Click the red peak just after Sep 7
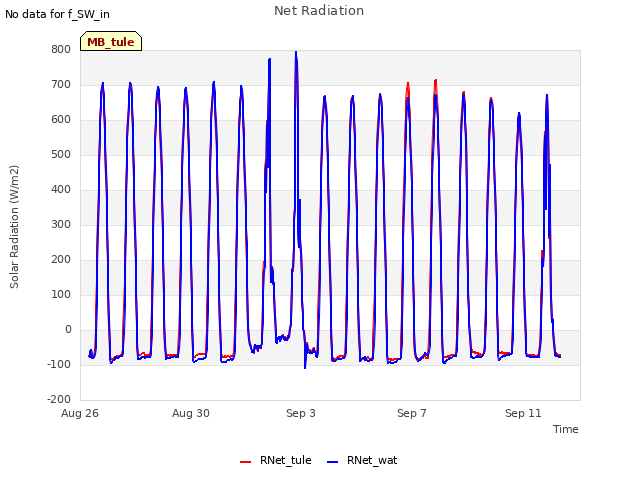This screenshot has width=640, height=480. (x=436, y=82)
